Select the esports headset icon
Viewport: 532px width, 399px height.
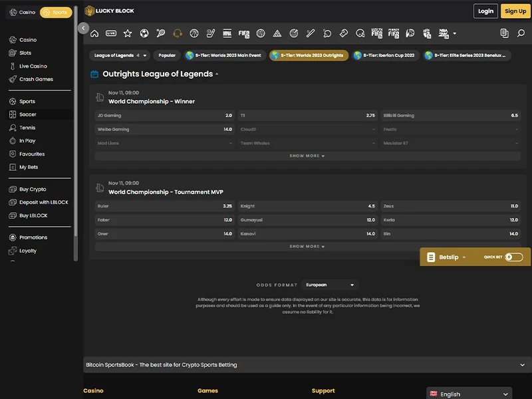point(178,33)
